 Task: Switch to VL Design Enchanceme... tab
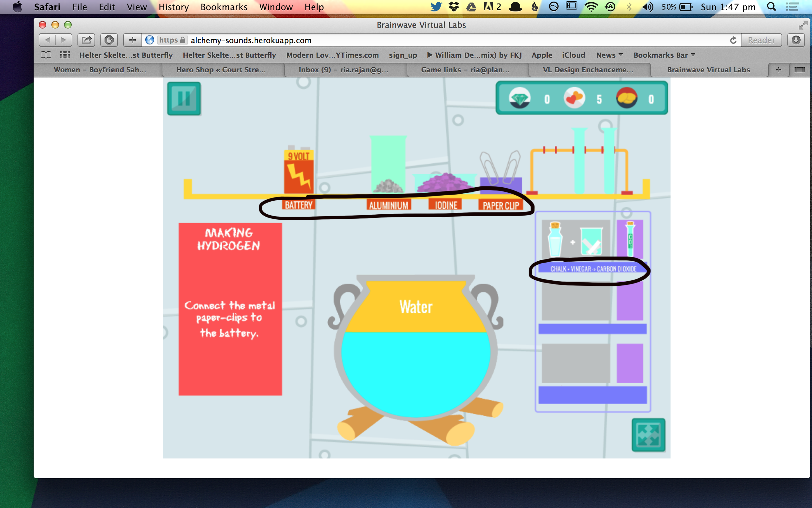click(x=588, y=70)
